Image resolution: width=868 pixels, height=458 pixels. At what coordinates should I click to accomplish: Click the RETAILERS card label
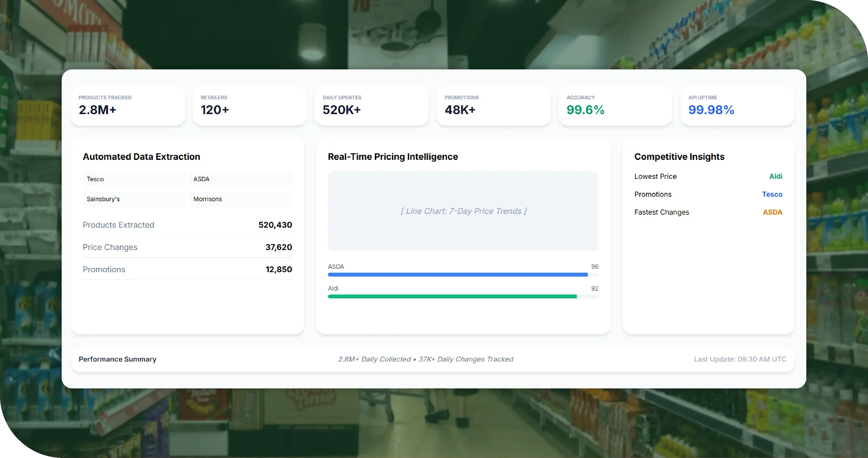point(214,97)
